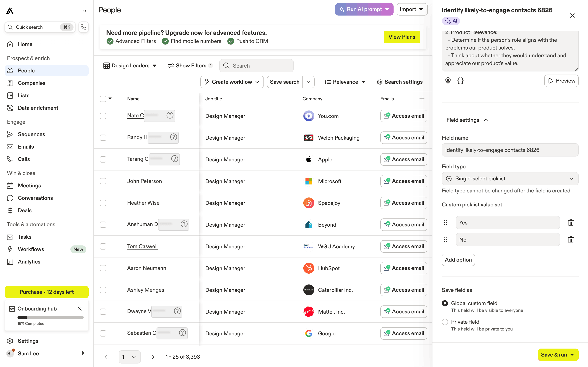Image resolution: width=588 pixels, height=367 pixels.
Task: Open the Relevance sort dropdown
Action: 345,82
